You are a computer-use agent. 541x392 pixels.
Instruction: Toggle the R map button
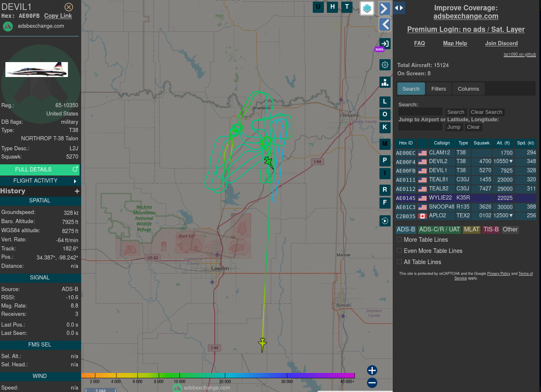coord(385,190)
